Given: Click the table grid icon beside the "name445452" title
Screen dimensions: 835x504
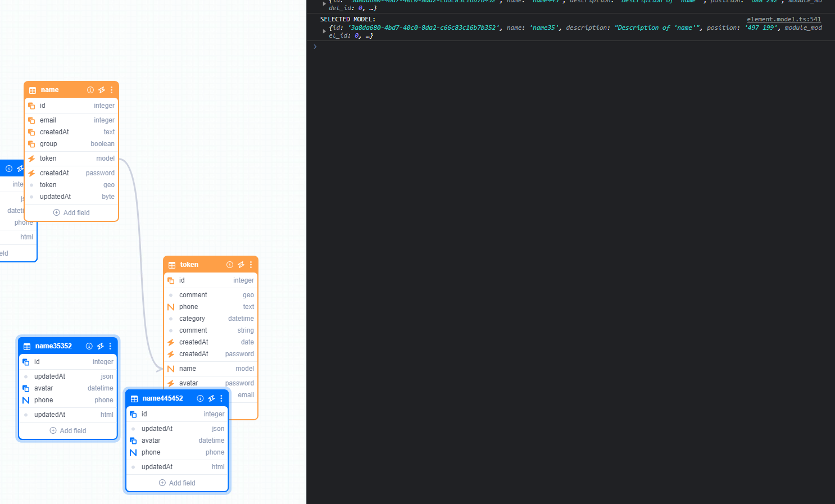Looking at the screenshot, I should click(x=134, y=399).
